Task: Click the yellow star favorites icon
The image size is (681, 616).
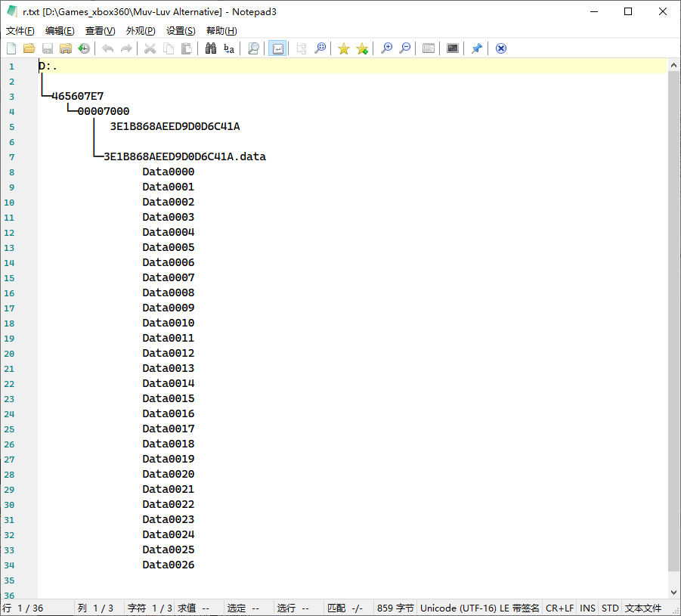Action: (344, 48)
